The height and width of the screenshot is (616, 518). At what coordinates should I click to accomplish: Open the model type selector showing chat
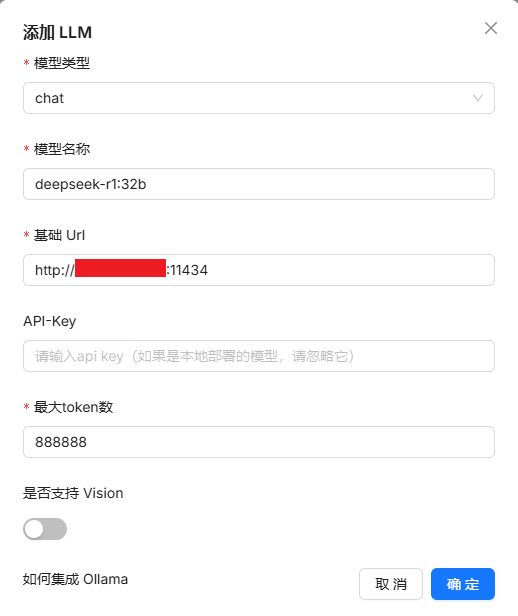click(x=259, y=98)
